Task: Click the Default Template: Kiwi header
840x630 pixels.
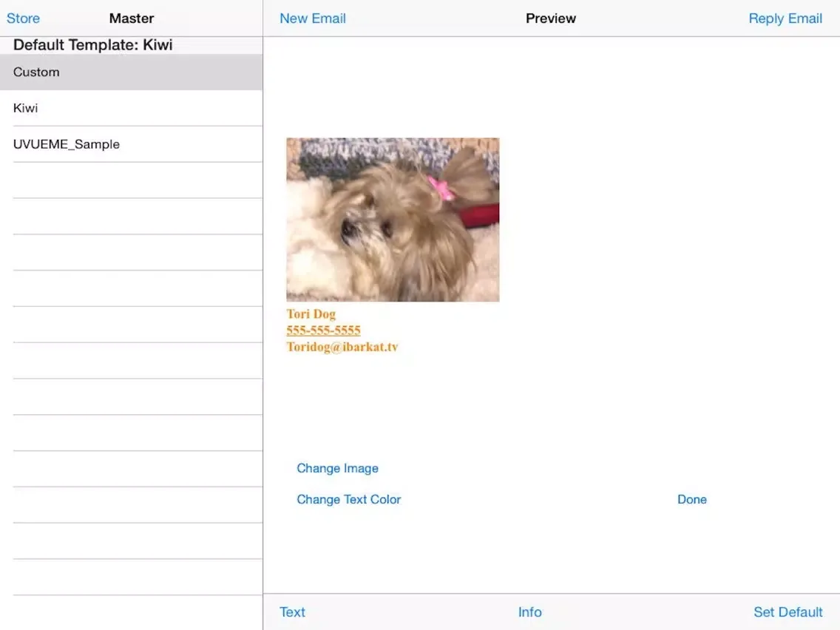Action: (x=93, y=45)
